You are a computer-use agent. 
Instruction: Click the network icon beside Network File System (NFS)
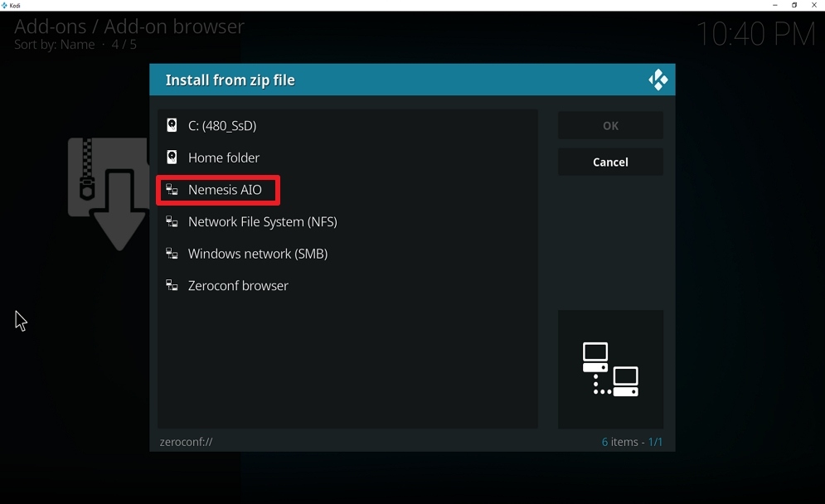[x=172, y=221]
